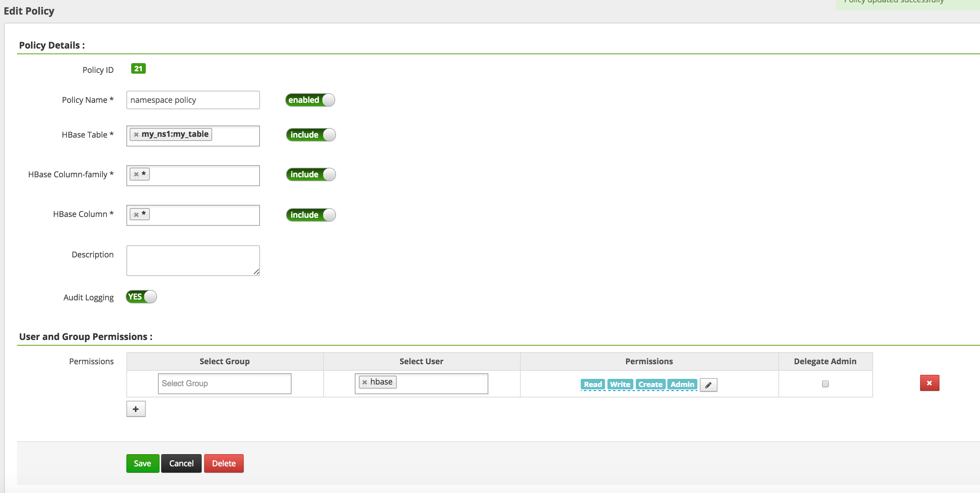Click the Read permission tag

click(592, 384)
